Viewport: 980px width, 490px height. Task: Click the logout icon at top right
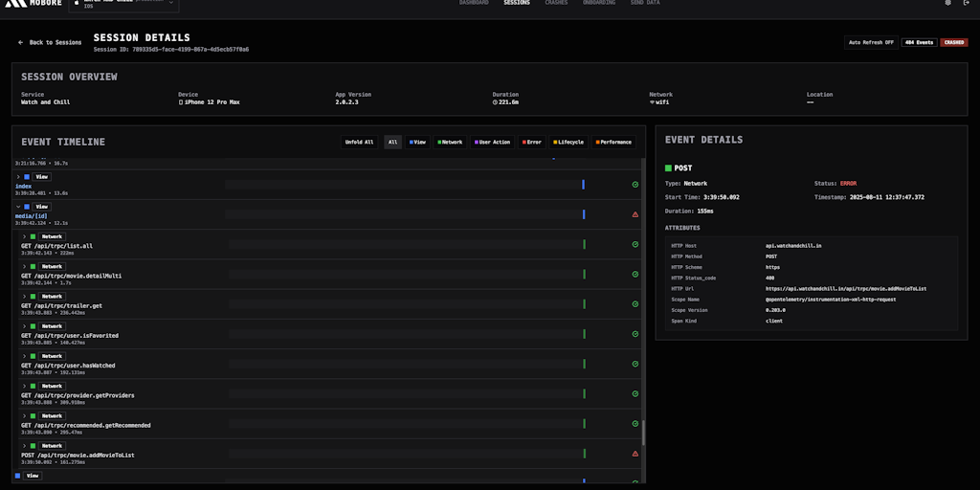tap(966, 3)
